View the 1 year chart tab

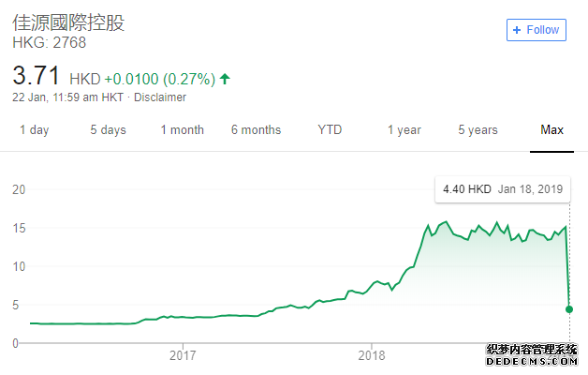(x=404, y=130)
